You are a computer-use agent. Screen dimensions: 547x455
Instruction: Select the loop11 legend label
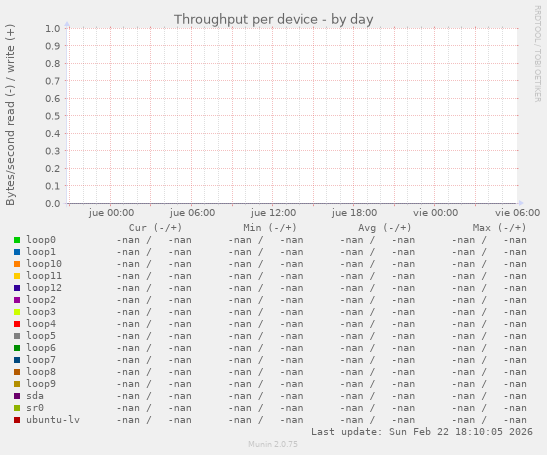click(44, 276)
